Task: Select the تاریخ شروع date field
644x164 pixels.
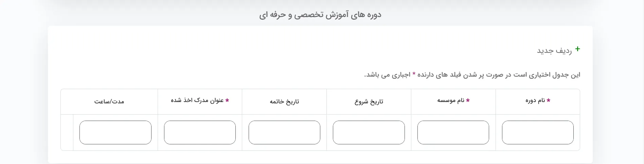Action: click(369, 132)
